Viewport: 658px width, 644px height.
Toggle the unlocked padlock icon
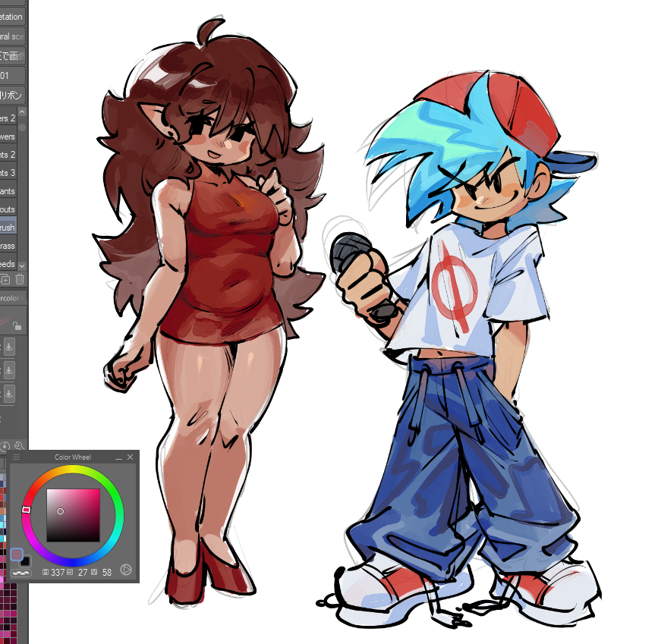(x=17, y=325)
